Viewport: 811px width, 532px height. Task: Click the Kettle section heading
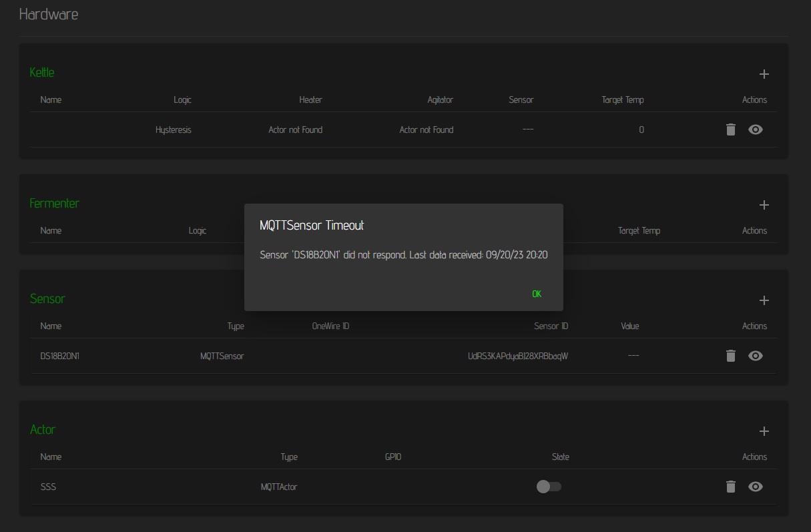(x=42, y=72)
